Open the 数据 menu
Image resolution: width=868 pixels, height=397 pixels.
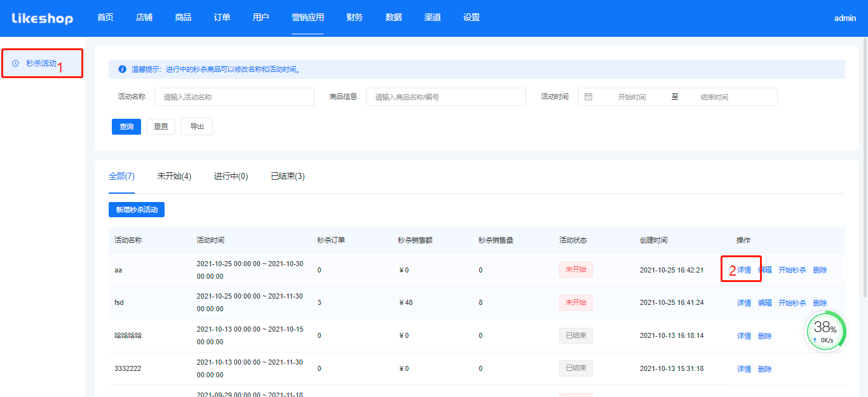(394, 18)
